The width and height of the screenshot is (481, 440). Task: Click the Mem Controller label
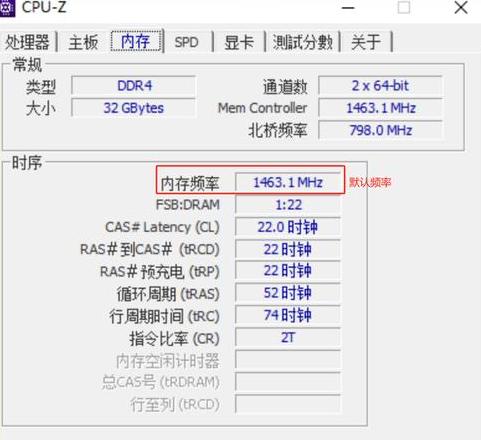262,108
